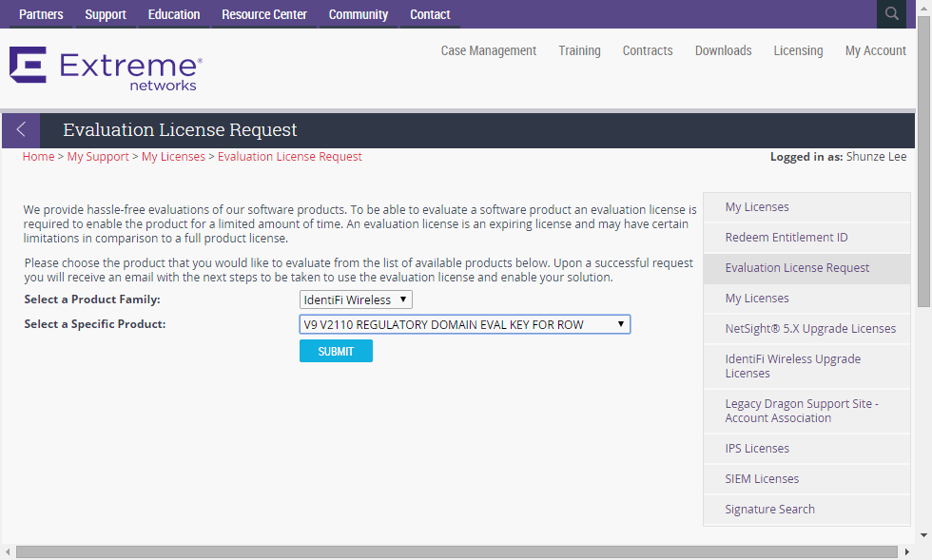Viewport: 932px width, 560px height.
Task: Select Evaluation License Request in the sidebar
Action: 806,267
